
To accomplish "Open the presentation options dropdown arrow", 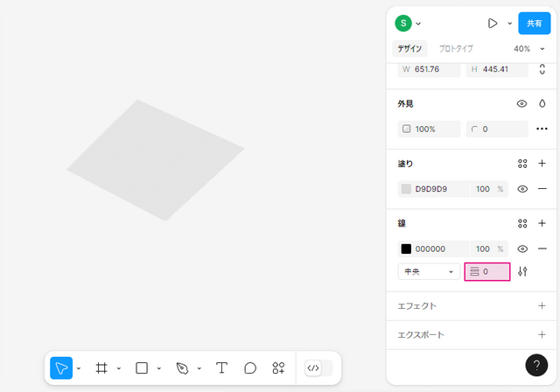I will coord(509,24).
